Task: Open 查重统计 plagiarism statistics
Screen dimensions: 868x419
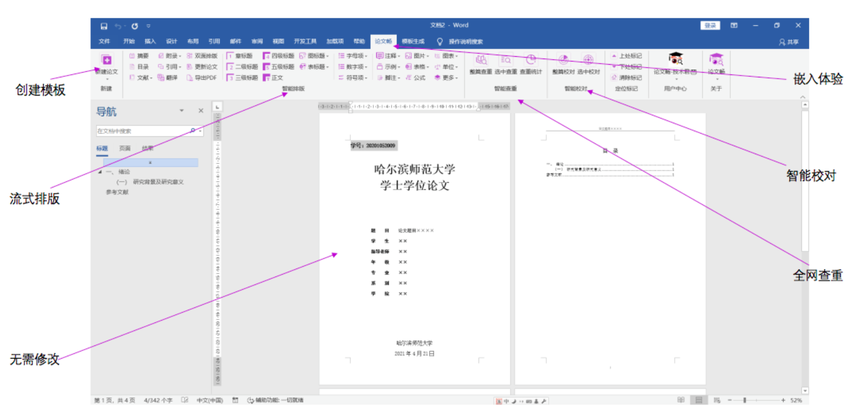Action: pos(531,60)
